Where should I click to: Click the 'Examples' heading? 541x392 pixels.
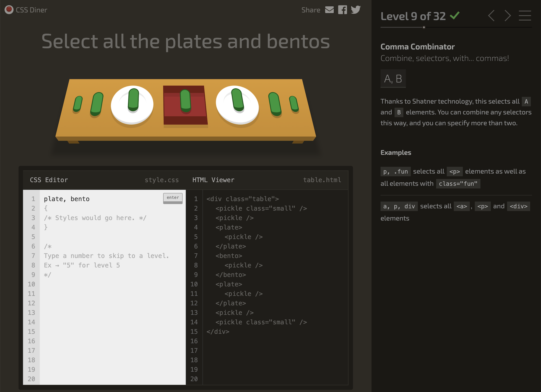pos(396,152)
